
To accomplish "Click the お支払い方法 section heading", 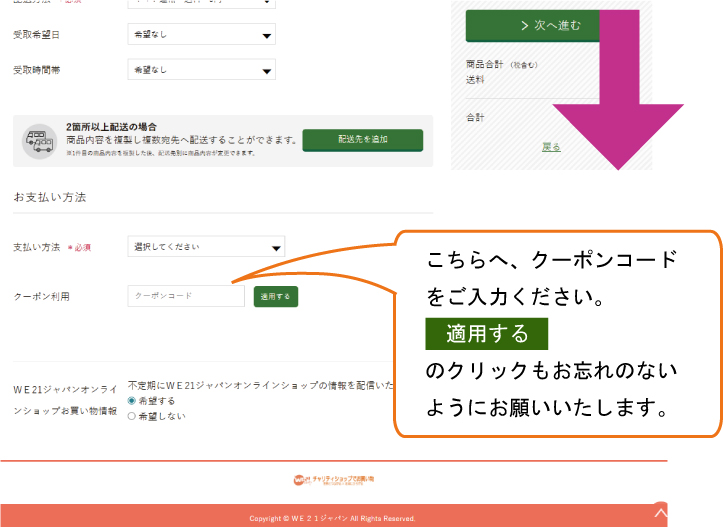I will (49, 198).
